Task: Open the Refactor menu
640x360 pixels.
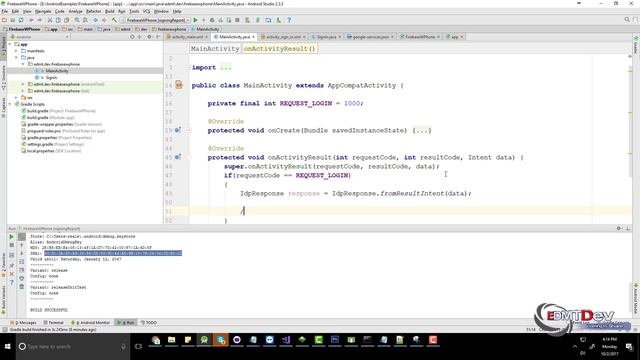Action: coord(93,11)
